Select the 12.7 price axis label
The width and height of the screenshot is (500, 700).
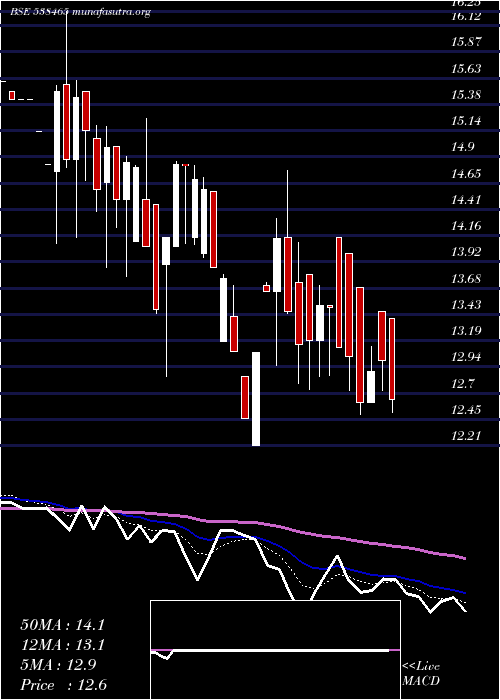pyautogui.click(x=463, y=383)
